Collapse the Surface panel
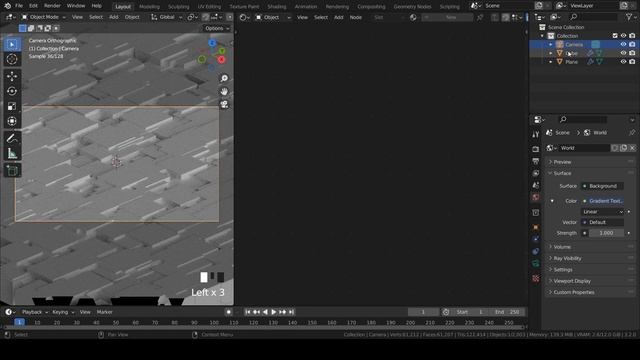The width and height of the screenshot is (640, 360). 590,173
